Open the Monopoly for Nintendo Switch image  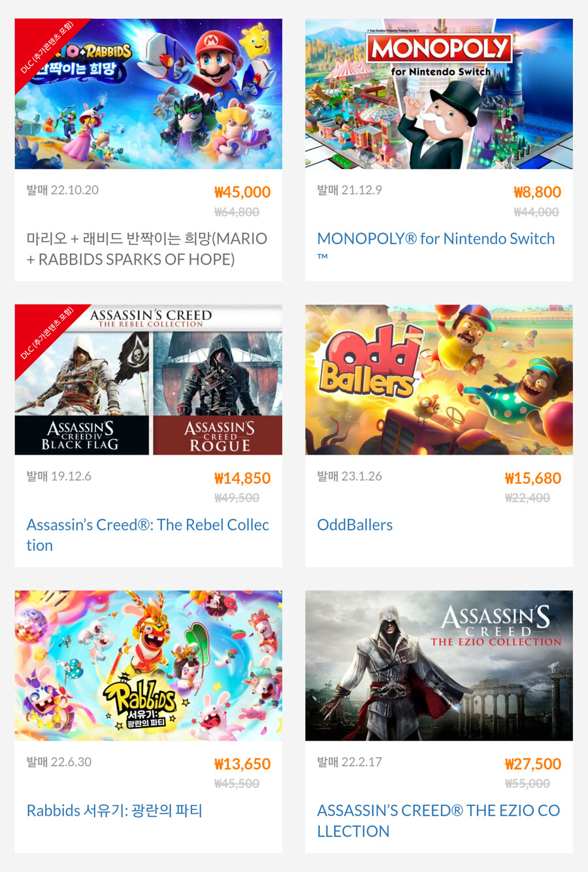tap(439, 94)
